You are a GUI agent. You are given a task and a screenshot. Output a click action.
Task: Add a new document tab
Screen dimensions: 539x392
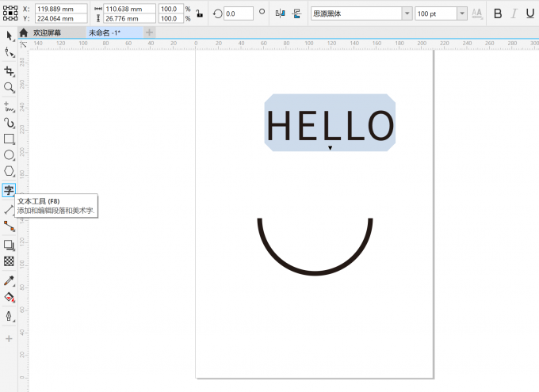click(149, 32)
